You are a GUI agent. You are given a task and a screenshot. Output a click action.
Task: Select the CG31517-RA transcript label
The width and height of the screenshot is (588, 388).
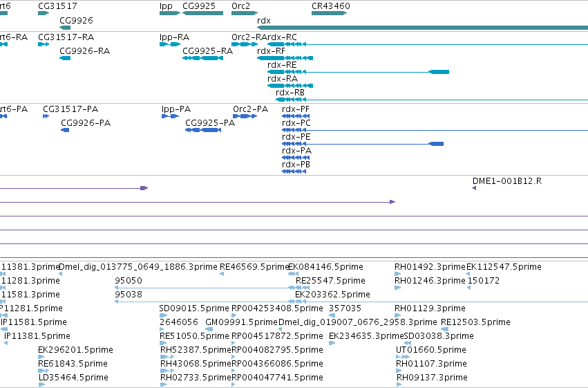tap(66, 37)
